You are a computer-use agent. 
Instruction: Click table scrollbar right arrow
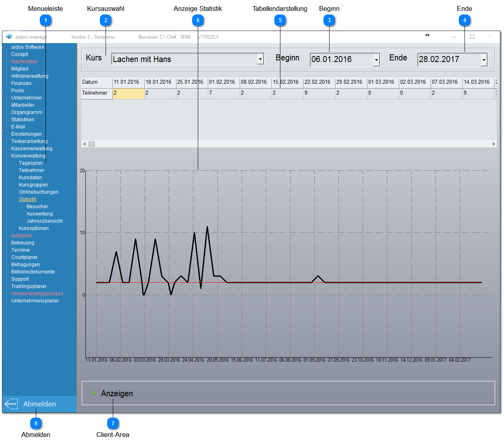click(x=493, y=144)
